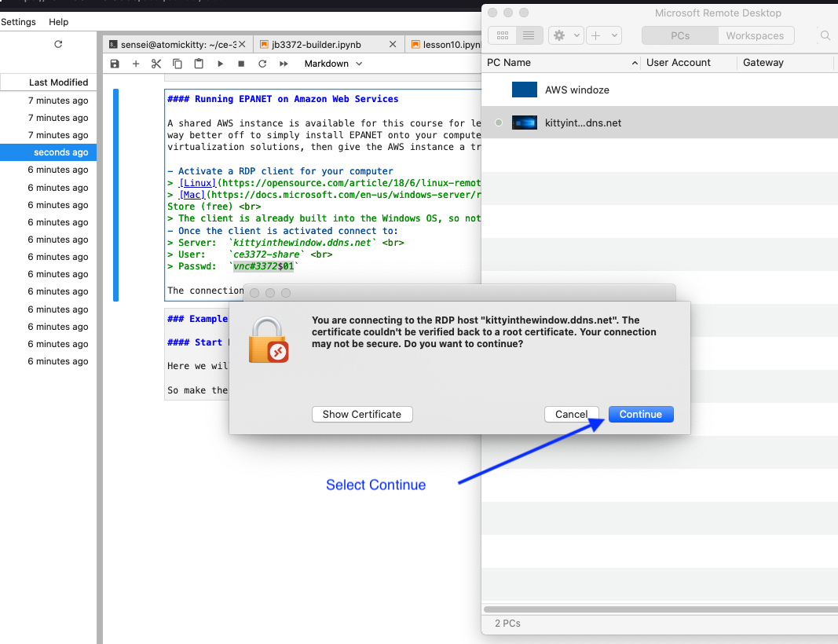Image resolution: width=838 pixels, height=644 pixels.
Task: Open the [Mac] link in the markdown cell
Action: pos(192,195)
